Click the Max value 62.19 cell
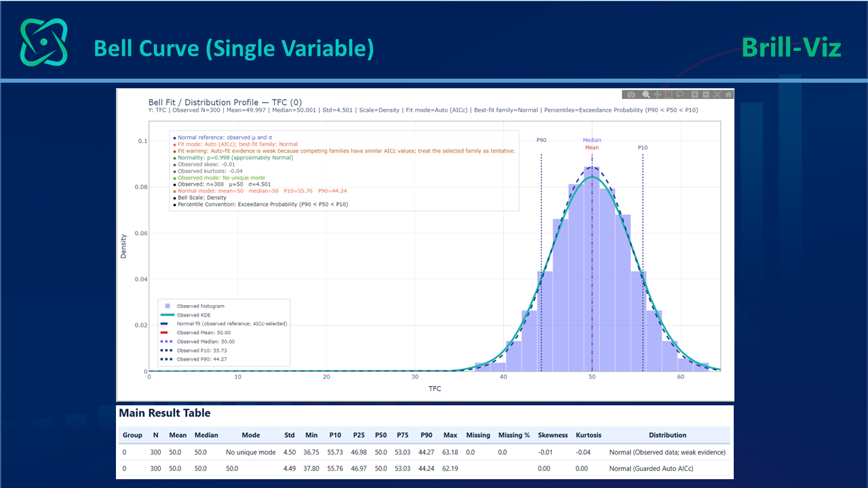This screenshot has width=868, height=488. [450, 468]
